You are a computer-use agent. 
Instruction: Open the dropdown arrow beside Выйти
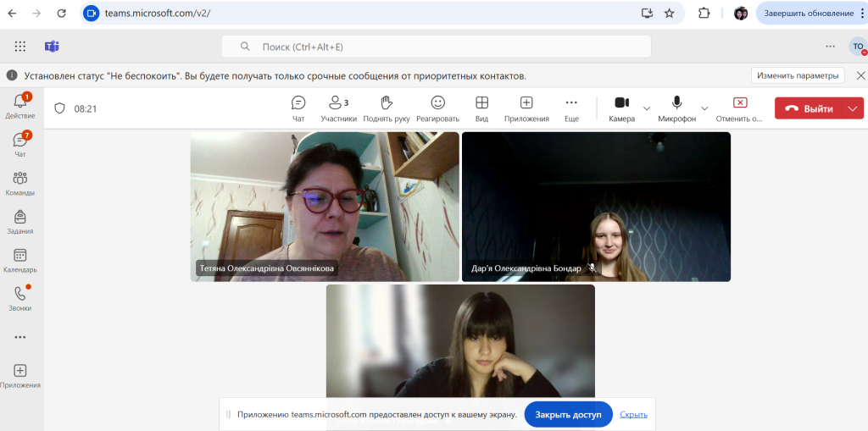(853, 108)
